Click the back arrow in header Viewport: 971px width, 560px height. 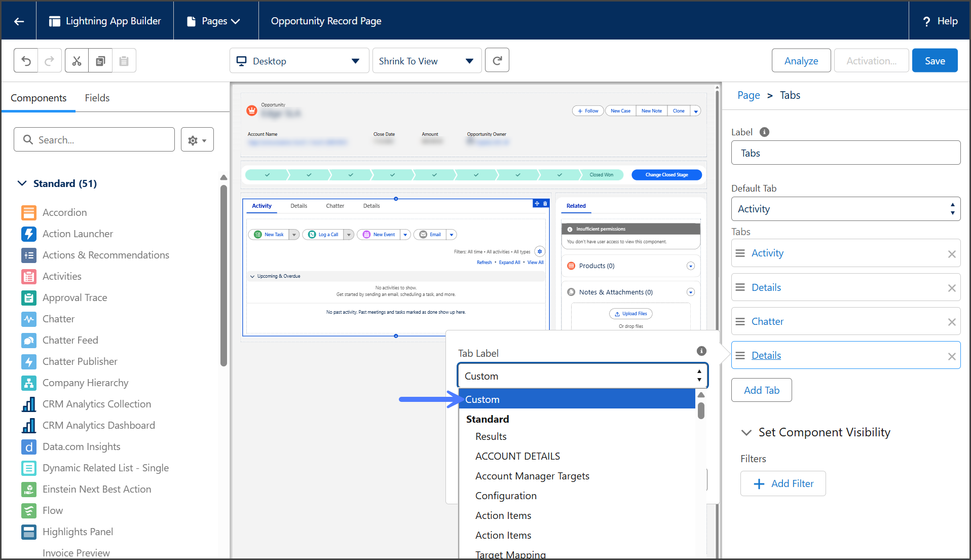click(x=19, y=21)
